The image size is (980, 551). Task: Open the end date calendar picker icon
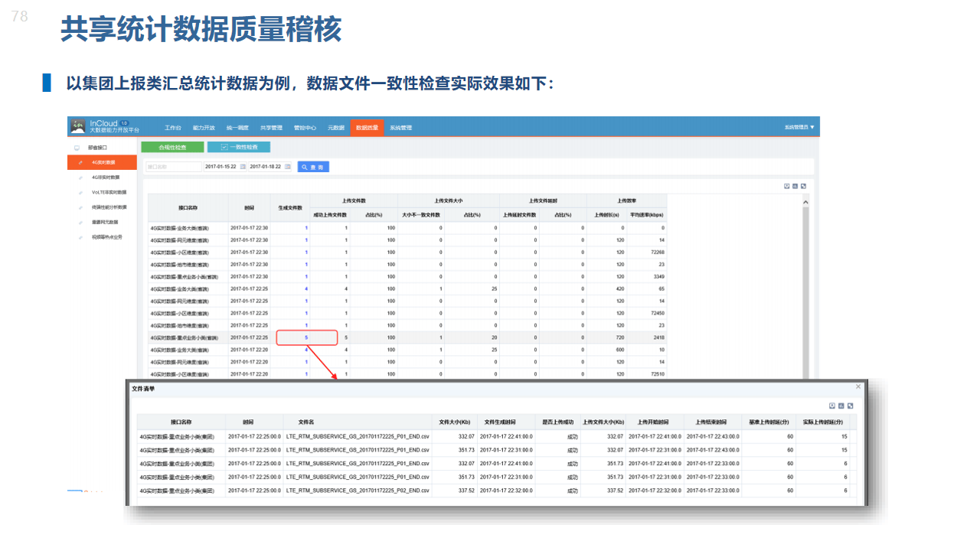click(288, 166)
